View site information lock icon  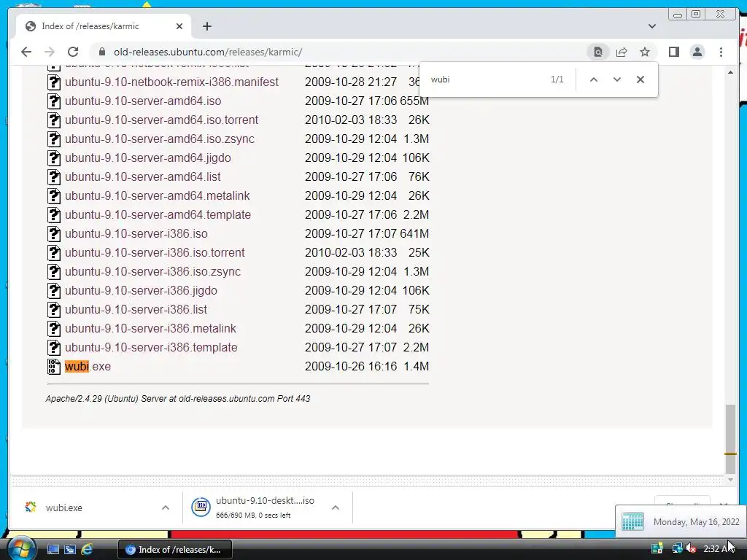click(101, 52)
